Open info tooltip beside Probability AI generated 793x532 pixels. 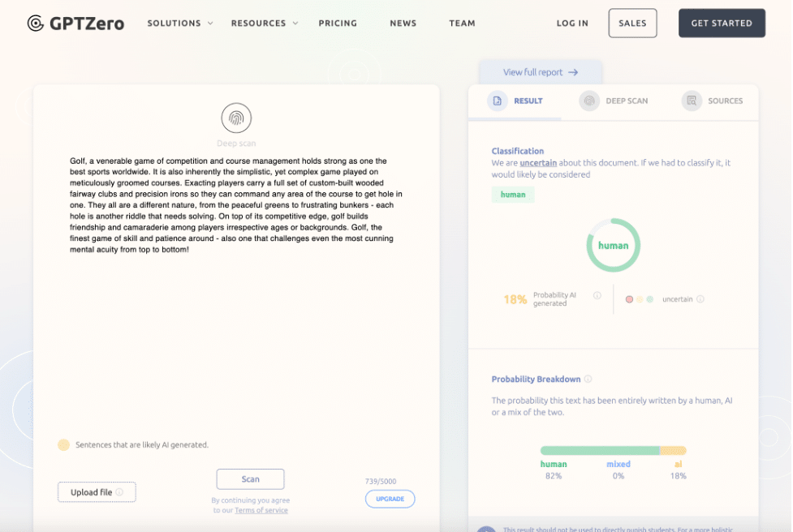[x=596, y=296]
